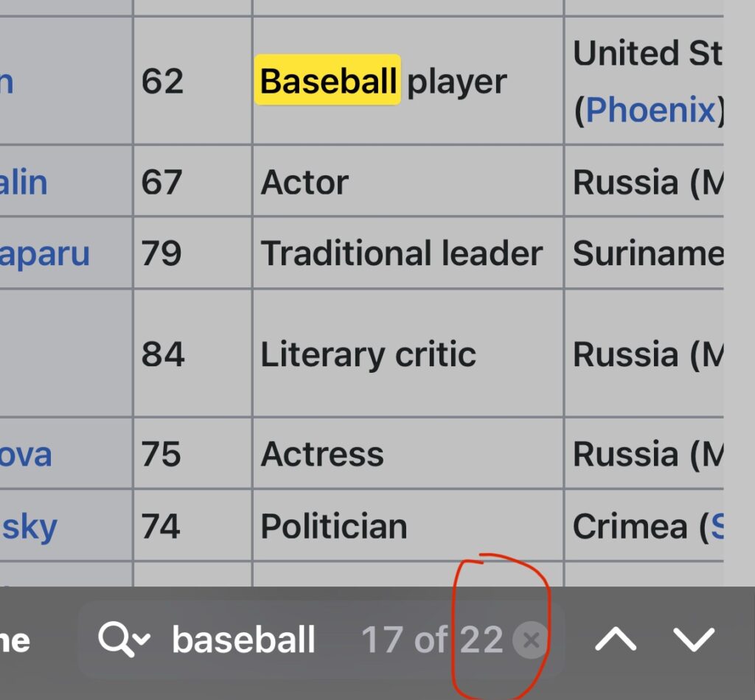Open search options via the magnifier icon
Screen dimensions: 755x700
(x=123, y=640)
